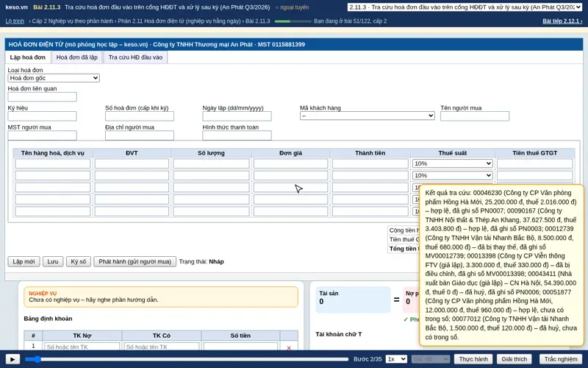The width and height of the screenshot is (588, 368).
Task: Focus the Số hoá đơn (cấp khi ký) field
Action: 140,116
